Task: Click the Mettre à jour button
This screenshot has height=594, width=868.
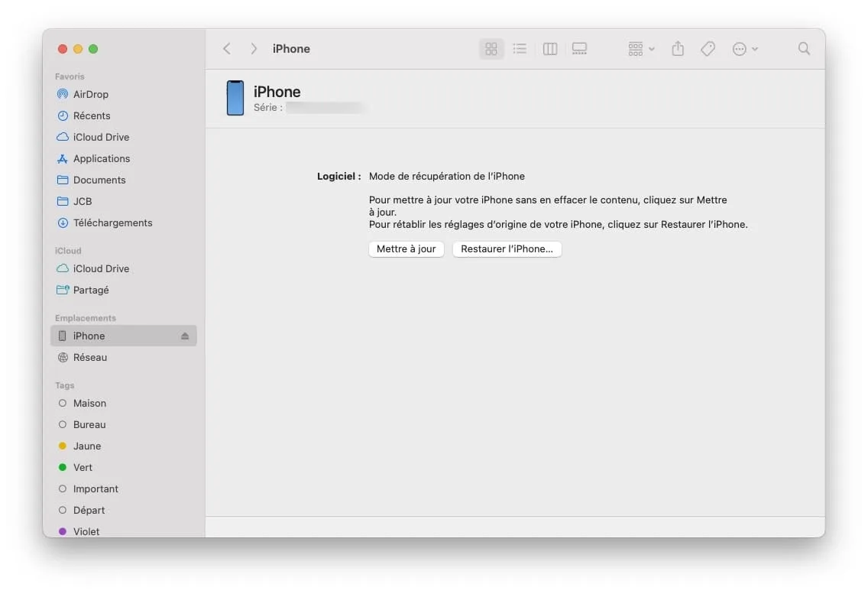Action: pyautogui.click(x=406, y=248)
